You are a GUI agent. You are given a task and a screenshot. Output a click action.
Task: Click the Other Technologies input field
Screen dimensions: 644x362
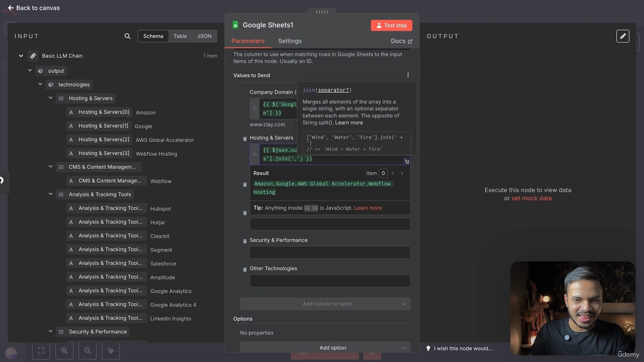(330, 281)
